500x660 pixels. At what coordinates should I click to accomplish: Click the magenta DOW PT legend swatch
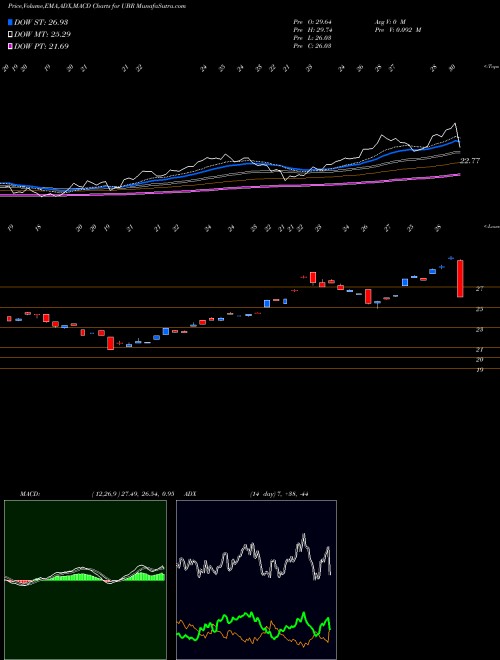pyautogui.click(x=10, y=46)
